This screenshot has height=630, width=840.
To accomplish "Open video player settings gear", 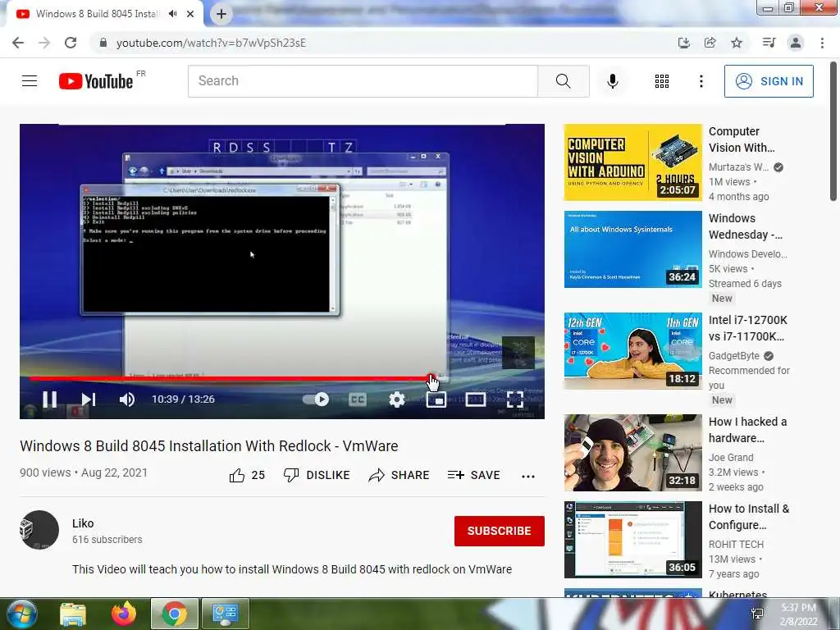I will pyautogui.click(x=396, y=399).
